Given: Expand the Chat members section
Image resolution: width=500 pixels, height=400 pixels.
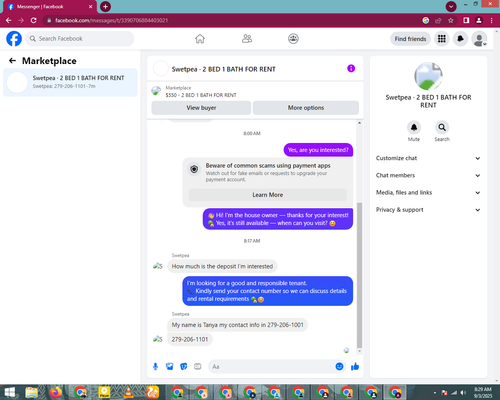Looking at the screenshot, I should [x=428, y=175].
